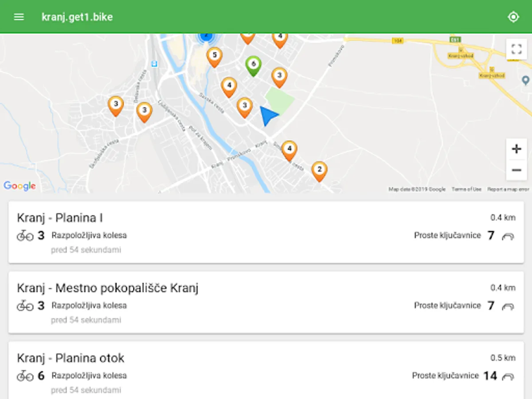The width and height of the screenshot is (532, 399).
Task: Tap the blue current-location arrow on map
Action: 268,116
